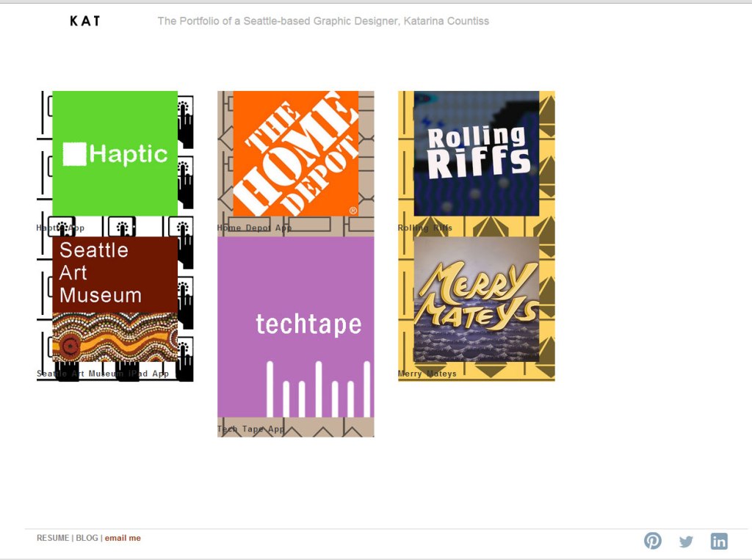Screen dimensions: 752x560
Task: Open the Rolling Riffs project image
Action: [476, 153]
